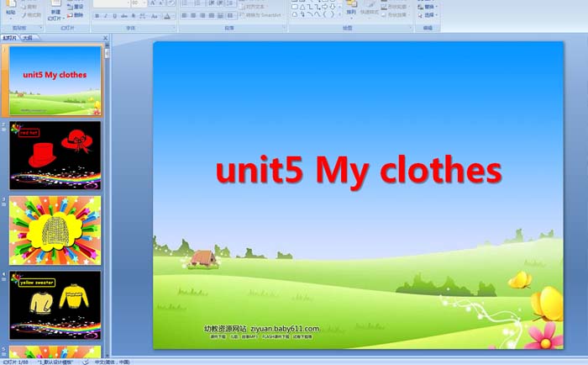Open the Shape Outline (形状轮廓) menu

[396, 7]
